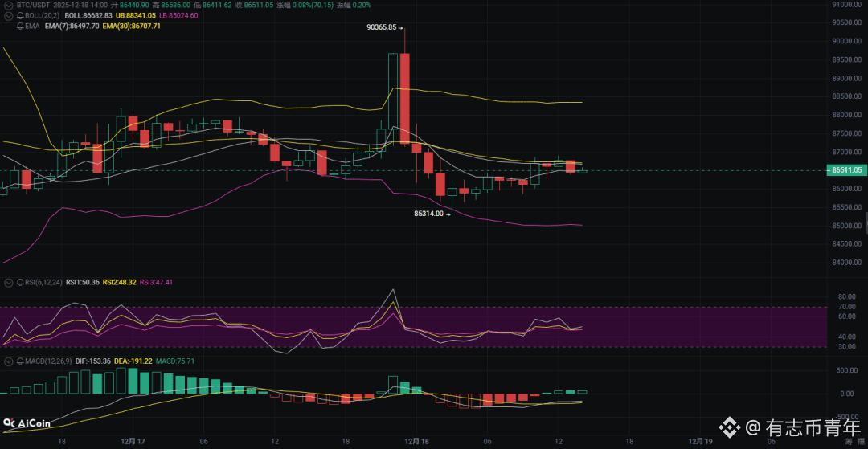Click the RSI3:47.41 value

(x=156, y=283)
